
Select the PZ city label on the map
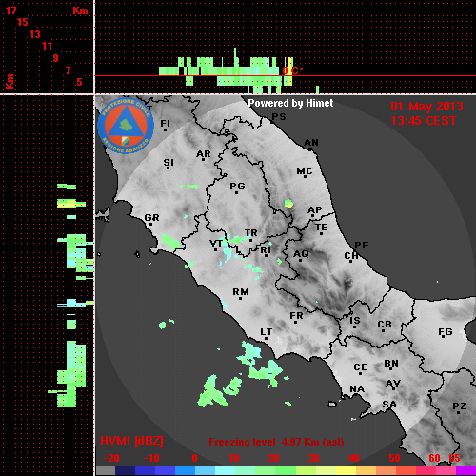459,407
